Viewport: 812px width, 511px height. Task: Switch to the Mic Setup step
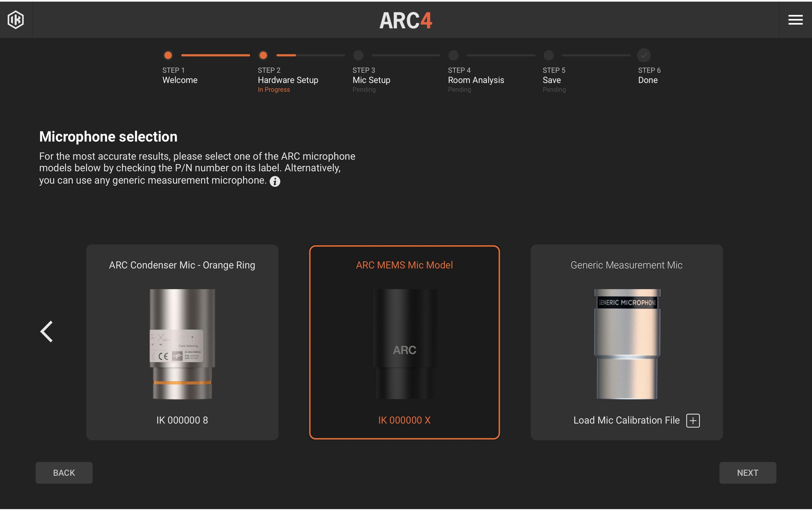coord(371,80)
